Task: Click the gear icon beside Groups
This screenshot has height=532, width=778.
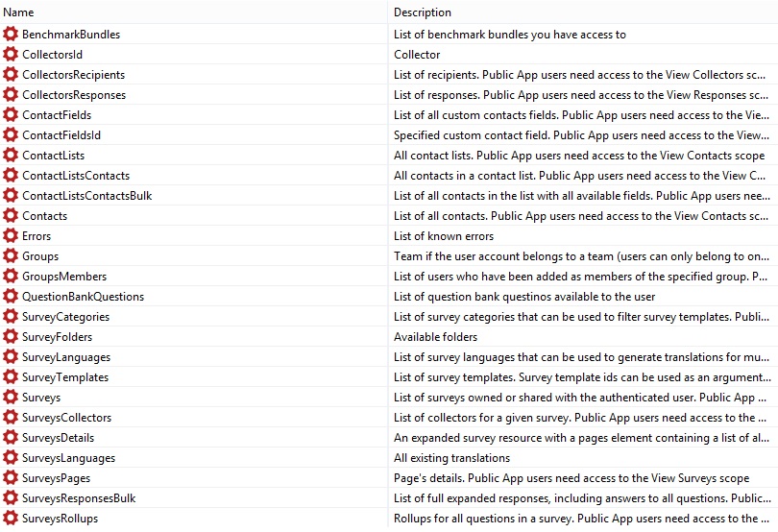Action: pyautogui.click(x=11, y=256)
